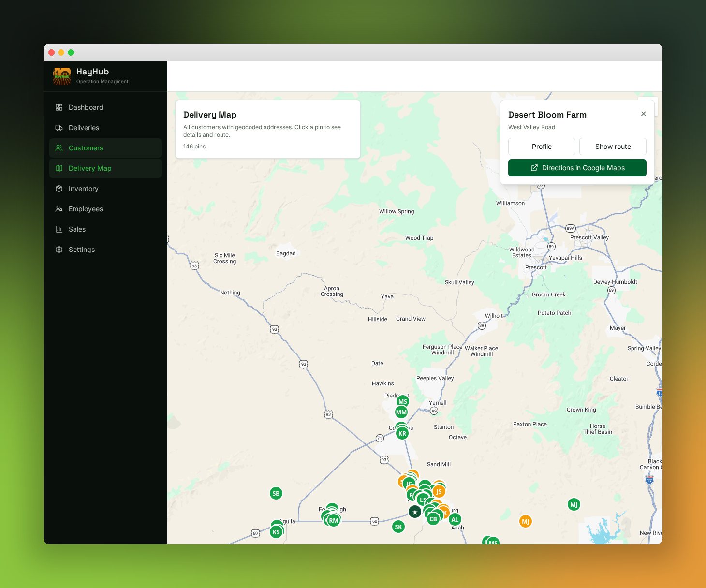The height and width of the screenshot is (588, 706).
Task: Click the 'West Valley Road' address text
Action: click(x=531, y=127)
